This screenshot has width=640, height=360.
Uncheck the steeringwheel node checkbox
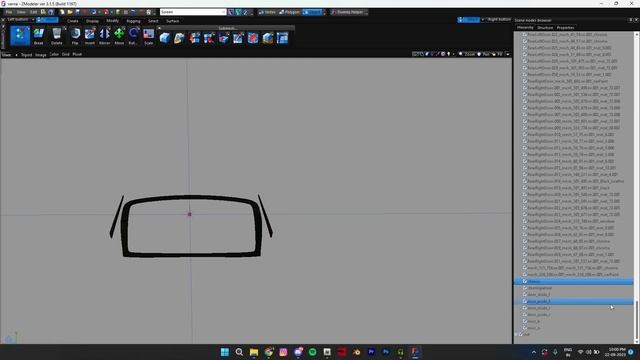pyautogui.click(x=525, y=288)
